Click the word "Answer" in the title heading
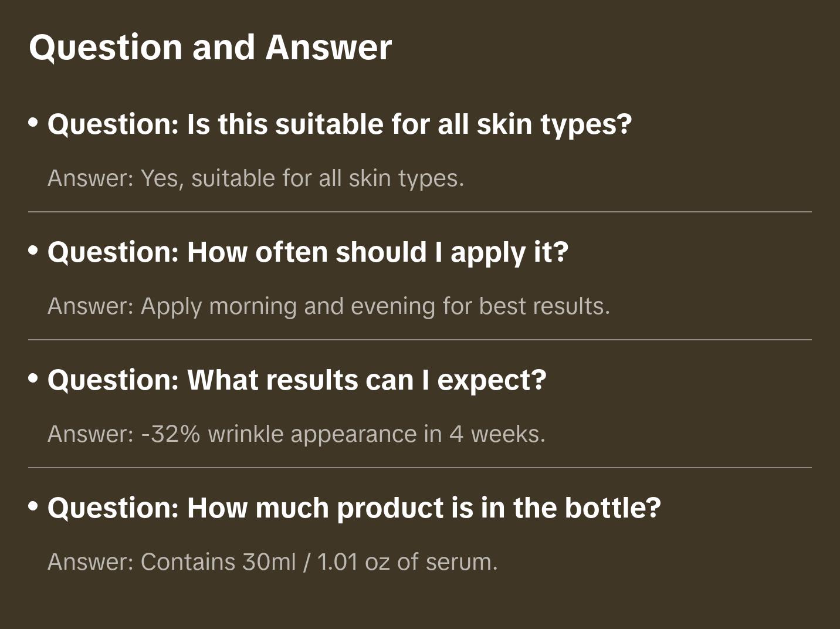This screenshot has height=629, width=840. point(328,47)
